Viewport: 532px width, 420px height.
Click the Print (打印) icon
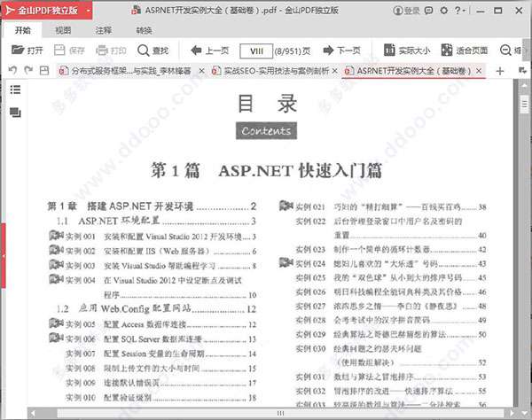[x=109, y=51]
